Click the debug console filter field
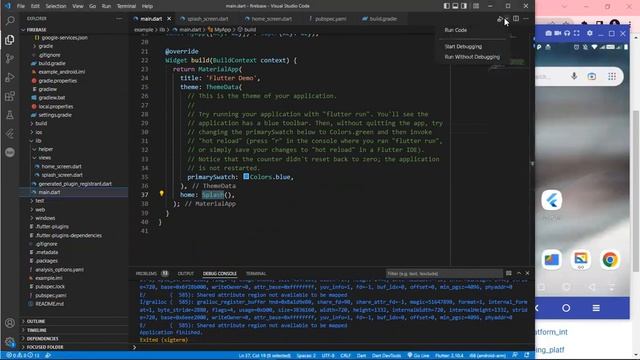This screenshot has height=360, width=640. coord(444,273)
